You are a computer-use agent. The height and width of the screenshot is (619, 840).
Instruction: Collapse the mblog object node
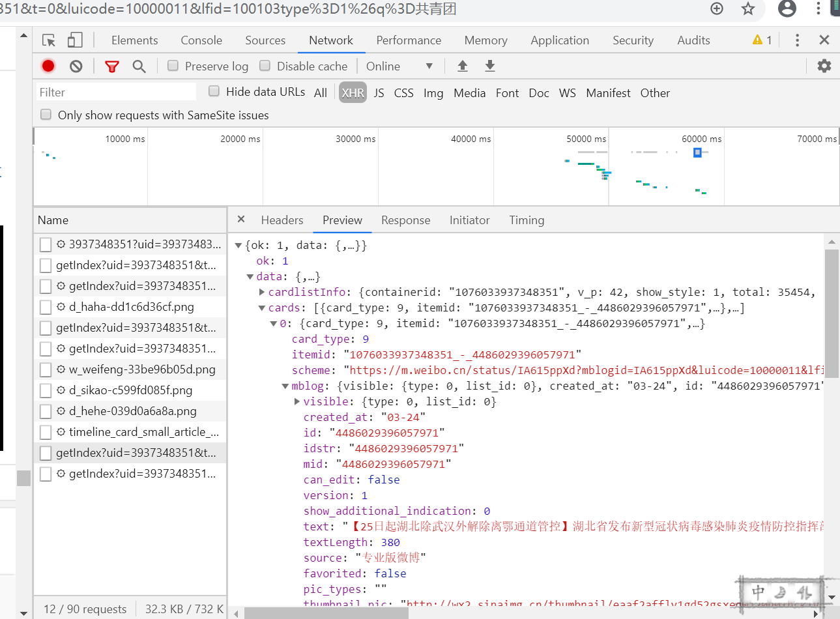pyautogui.click(x=285, y=386)
